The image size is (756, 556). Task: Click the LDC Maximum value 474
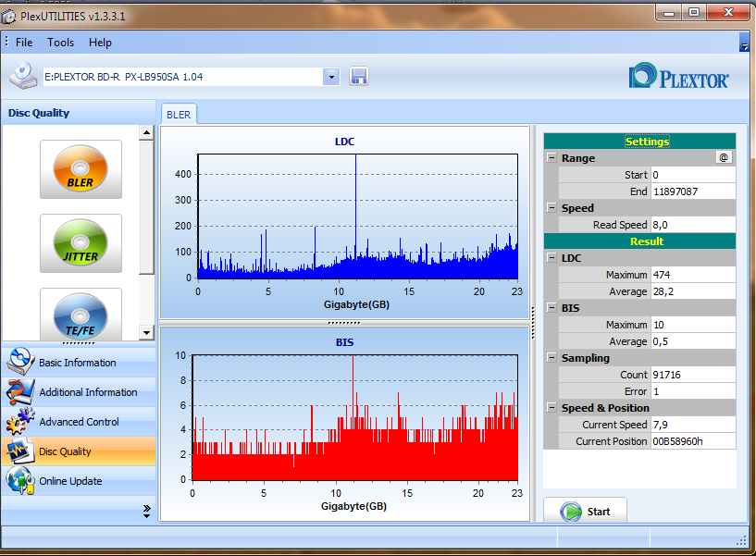coord(693,275)
